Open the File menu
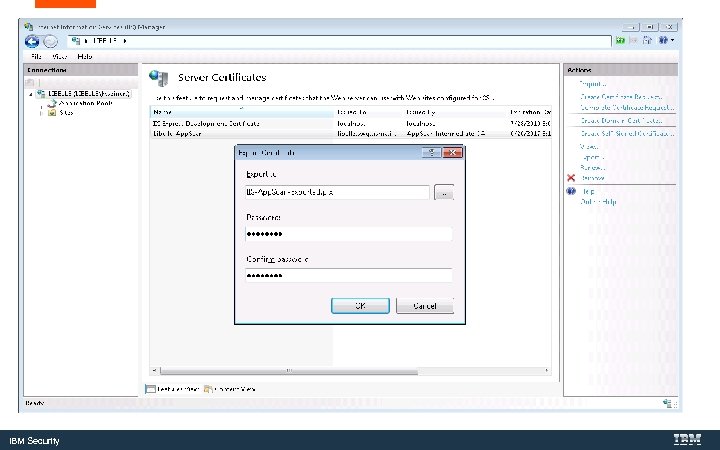 [x=36, y=56]
